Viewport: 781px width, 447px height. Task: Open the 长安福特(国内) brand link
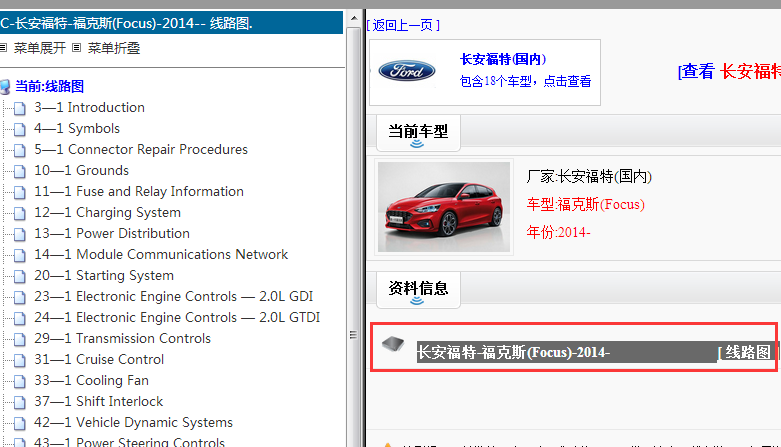click(503, 59)
